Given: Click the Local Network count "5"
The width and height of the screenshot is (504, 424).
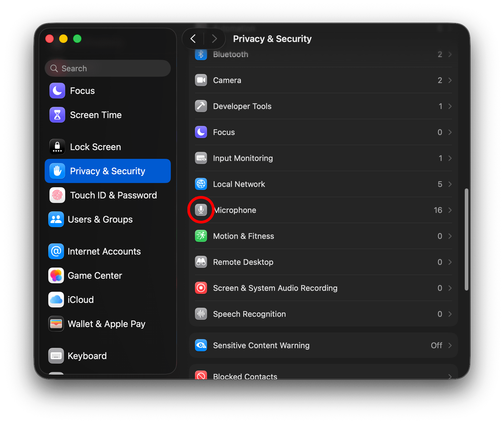Looking at the screenshot, I should tap(440, 184).
